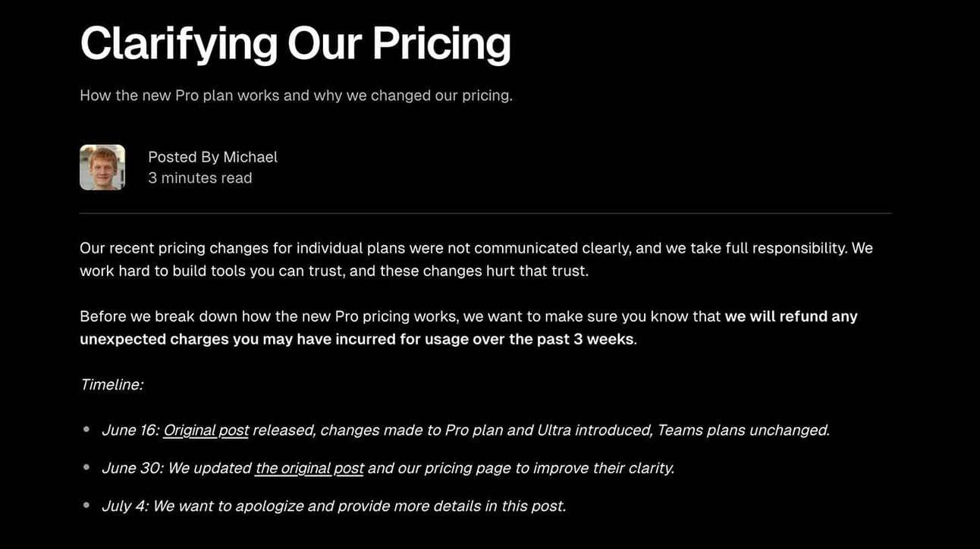Click the "June 16:" date text
The image size is (980, 549).
point(130,430)
